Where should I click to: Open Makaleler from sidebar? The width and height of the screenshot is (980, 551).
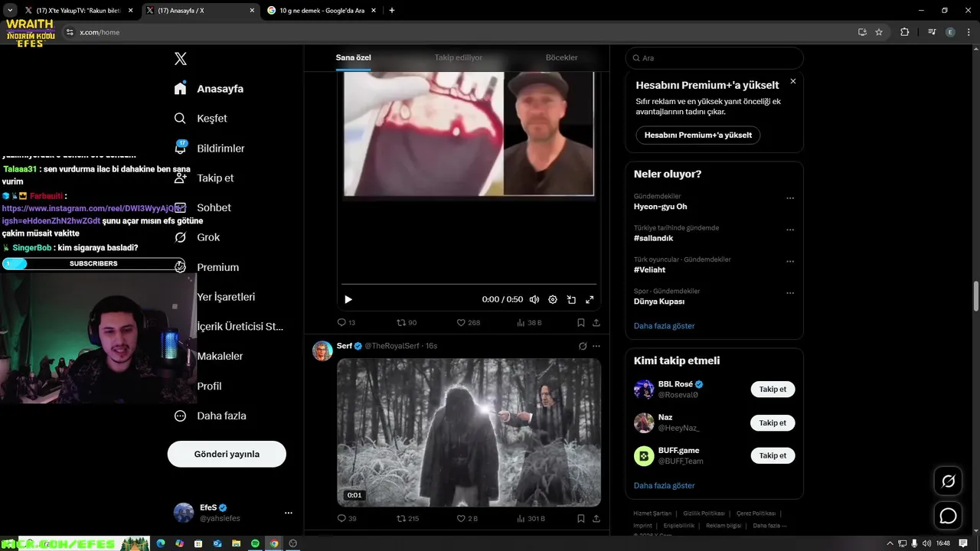coord(220,356)
